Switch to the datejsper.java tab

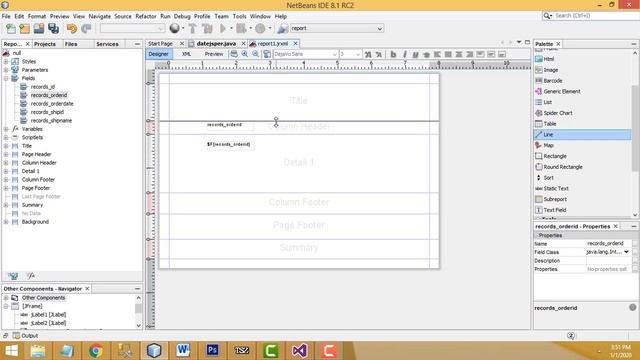point(216,44)
